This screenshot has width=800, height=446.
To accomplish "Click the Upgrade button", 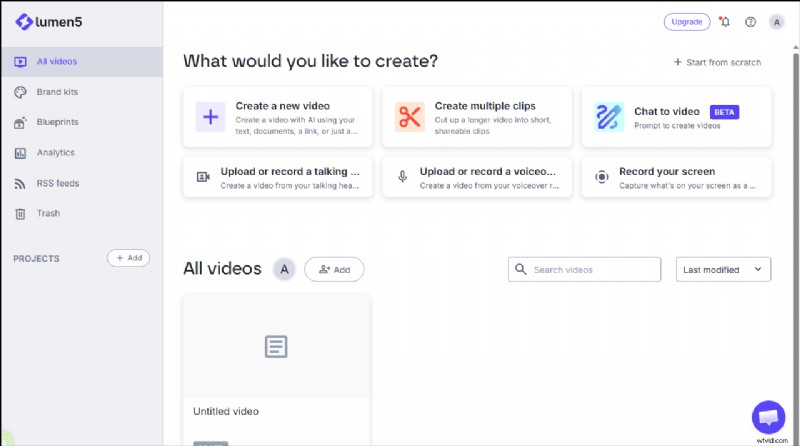I will click(x=687, y=22).
